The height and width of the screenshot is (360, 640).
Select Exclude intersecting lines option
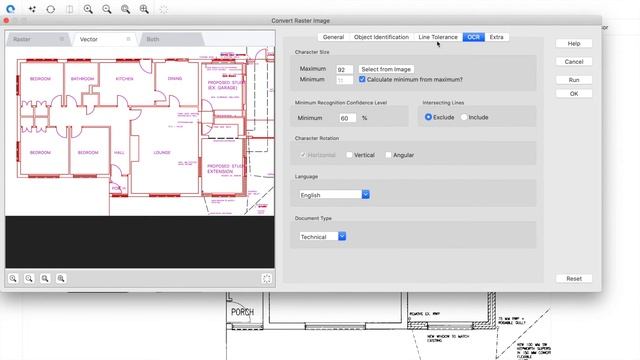pyautogui.click(x=428, y=117)
